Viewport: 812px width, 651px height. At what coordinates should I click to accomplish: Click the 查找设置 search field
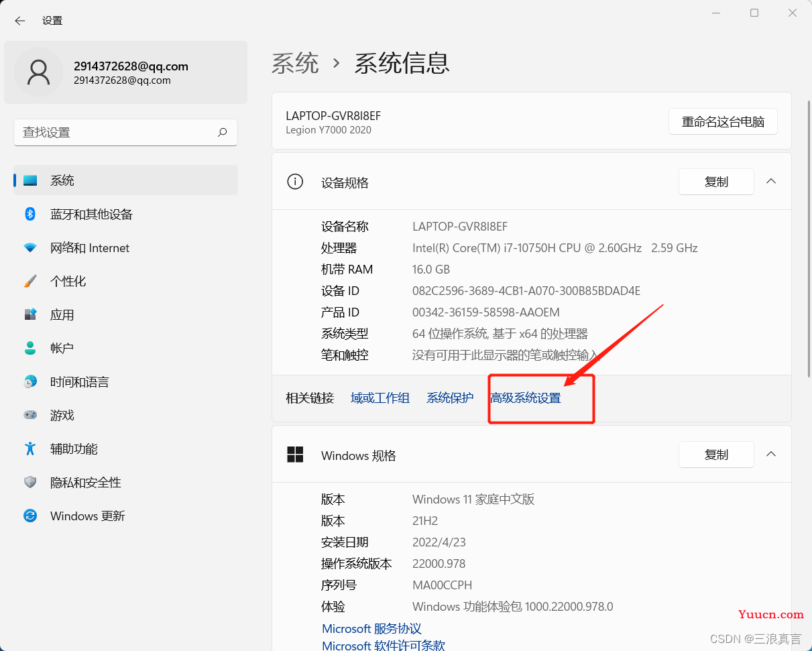[125, 132]
